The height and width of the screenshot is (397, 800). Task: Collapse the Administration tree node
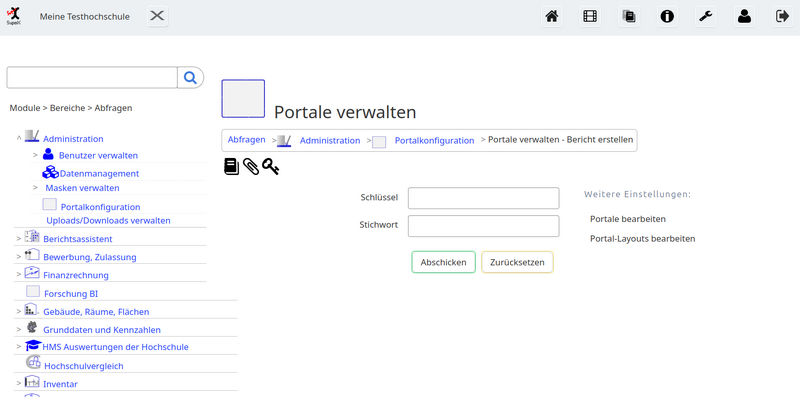tap(19, 138)
